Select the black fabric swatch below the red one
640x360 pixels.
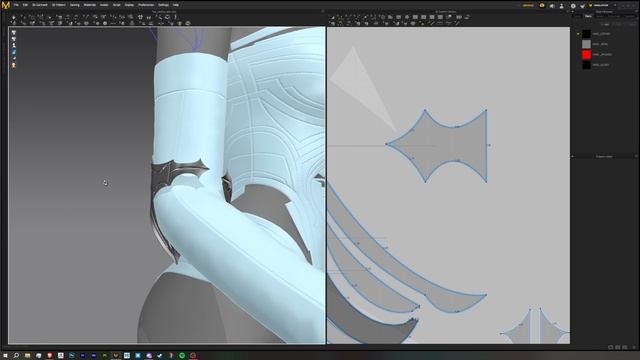(587, 64)
